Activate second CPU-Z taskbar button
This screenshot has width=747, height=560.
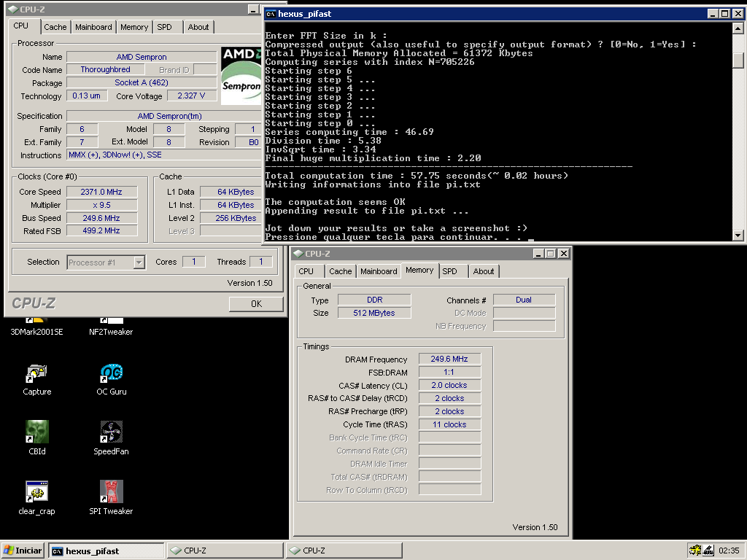pos(344,551)
